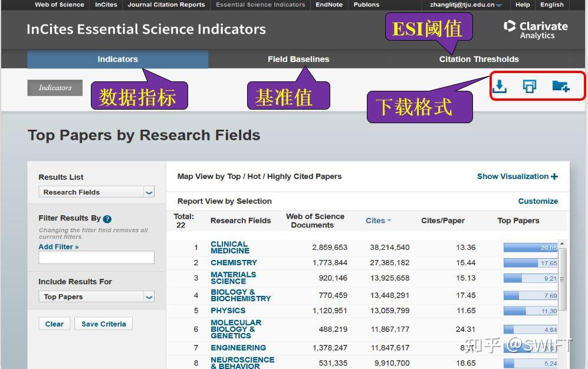588x369 pixels.
Task: Click the empty filter input field
Action: [x=96, y=257]
